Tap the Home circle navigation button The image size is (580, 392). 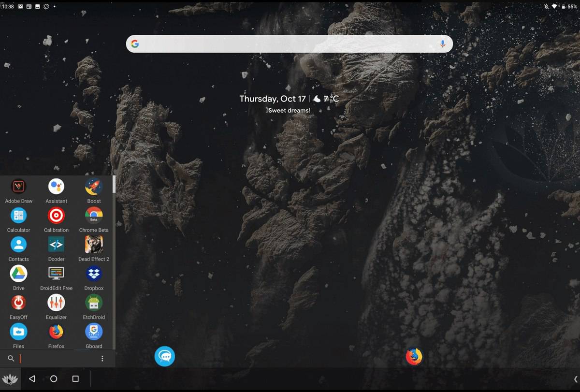[54, 379]
